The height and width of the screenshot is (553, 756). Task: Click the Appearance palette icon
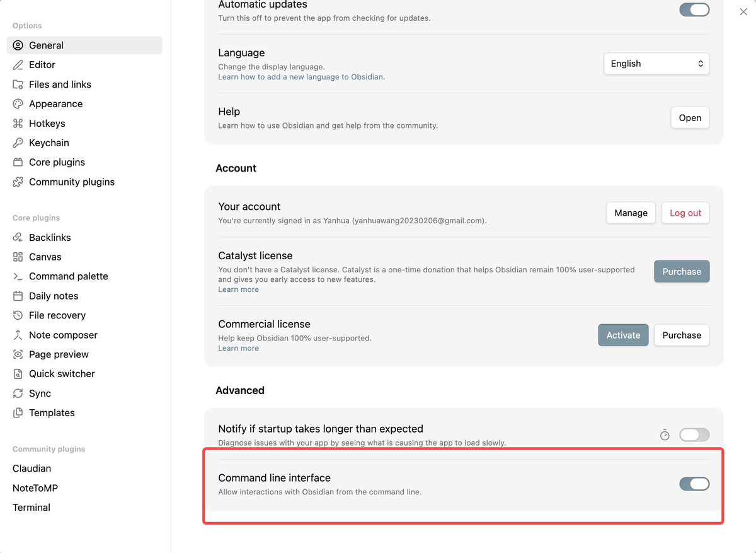(x=18, y=104)
